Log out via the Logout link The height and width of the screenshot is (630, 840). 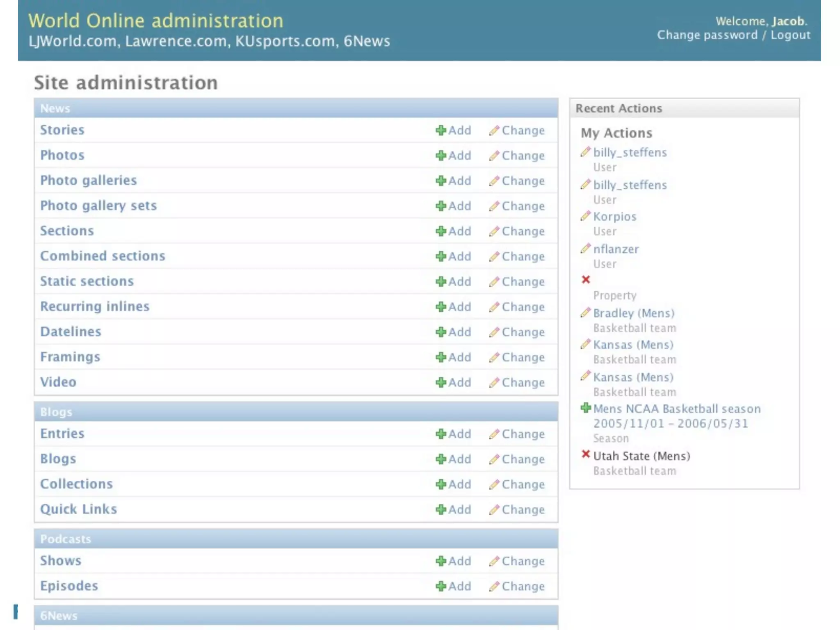click(790, 35)
